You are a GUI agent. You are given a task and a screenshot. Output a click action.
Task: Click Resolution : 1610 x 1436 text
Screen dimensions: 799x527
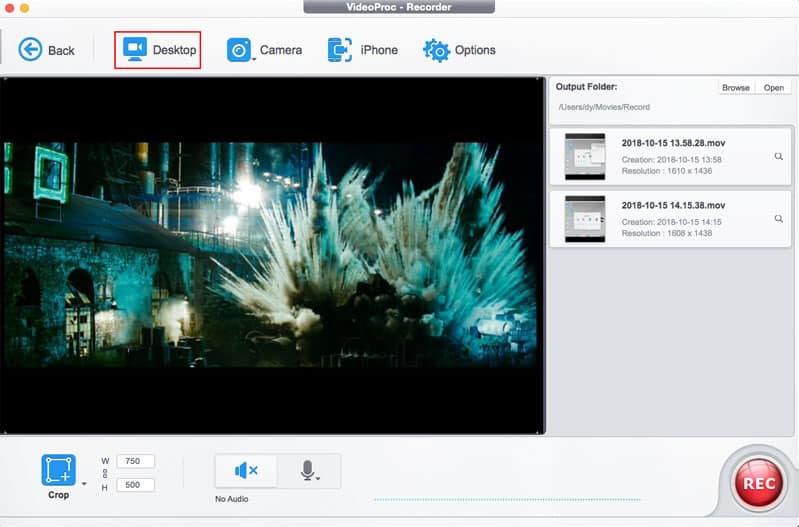(667, 171)
